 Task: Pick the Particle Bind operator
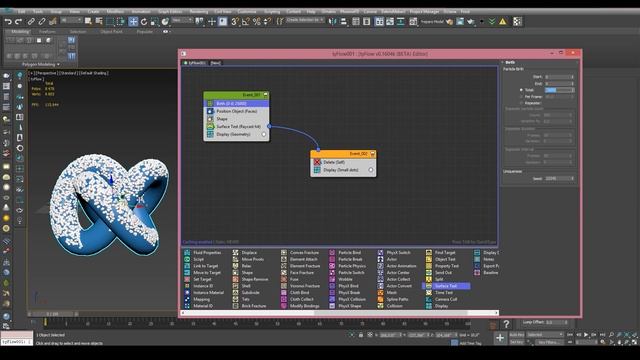click(x=349, y=253)
